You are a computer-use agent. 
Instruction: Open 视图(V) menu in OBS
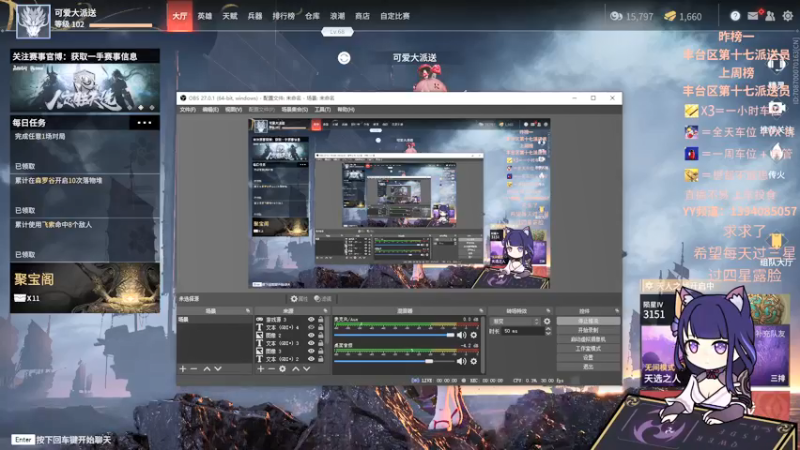coord(233,110)
